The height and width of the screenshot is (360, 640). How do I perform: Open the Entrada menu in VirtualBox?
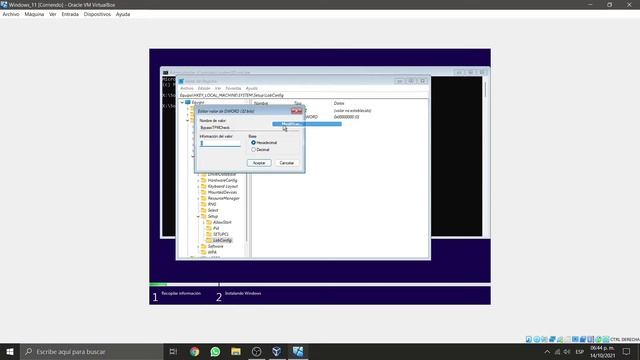point(70,14)
